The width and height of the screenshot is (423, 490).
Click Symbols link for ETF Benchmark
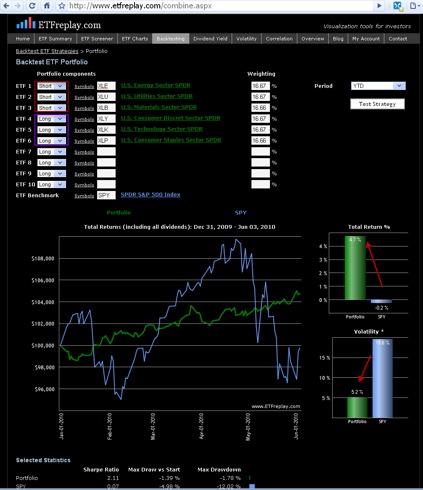pyautogui.click(x=84, y=196)
